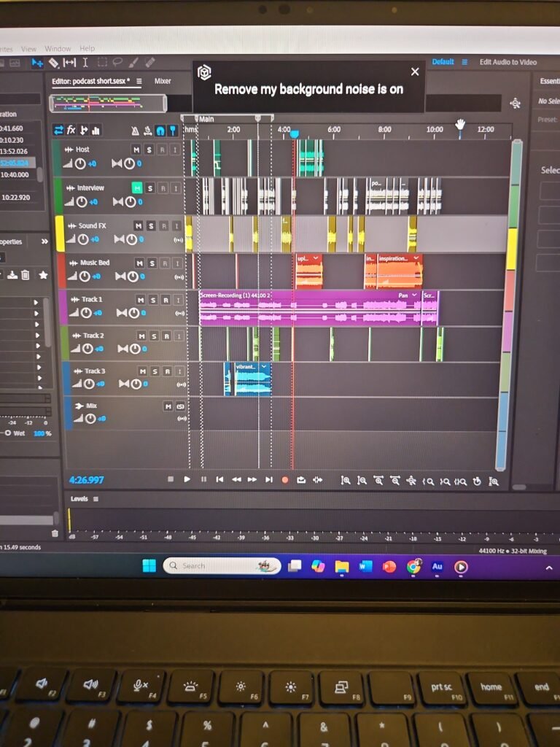Show the track EQ view

click(96, 130)
